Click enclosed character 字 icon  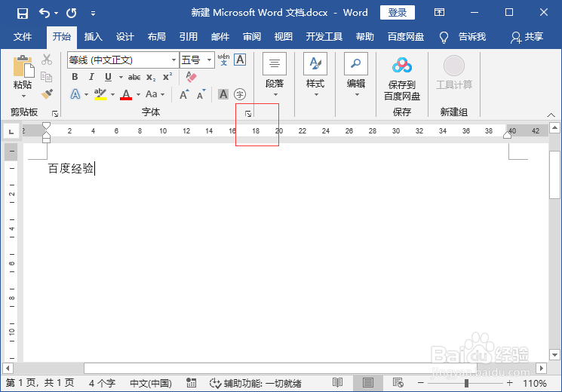[240, 94]
